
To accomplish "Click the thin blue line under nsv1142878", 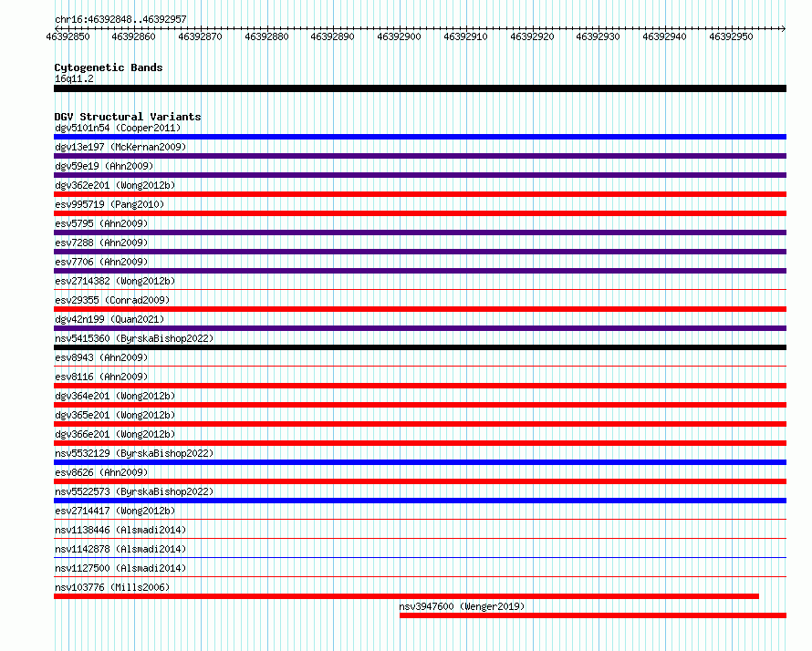I will pyautogui.click(x=420, y=558).
